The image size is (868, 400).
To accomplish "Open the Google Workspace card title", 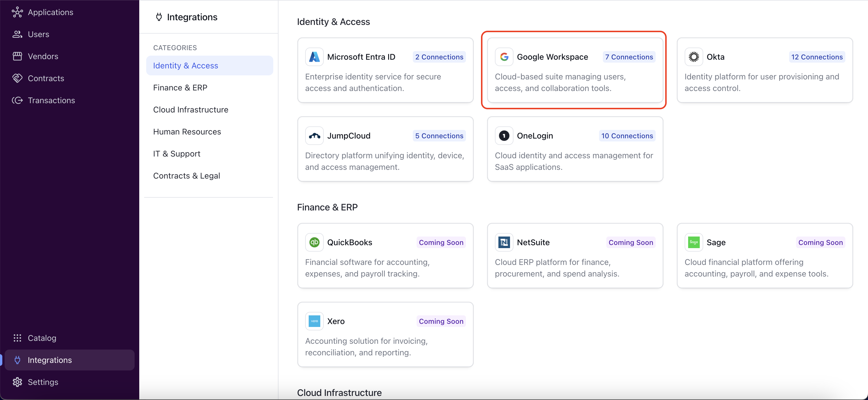I will click(552, 57).
